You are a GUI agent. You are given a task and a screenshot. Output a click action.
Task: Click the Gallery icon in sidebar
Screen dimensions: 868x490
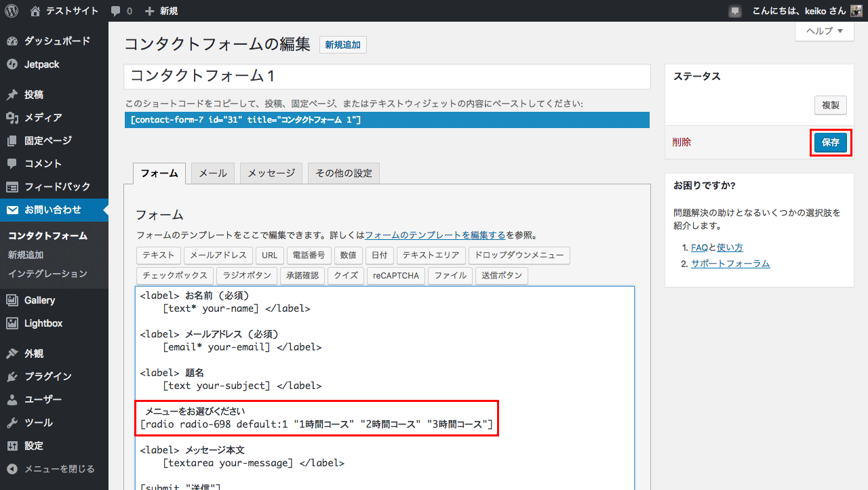pos(12,300)
